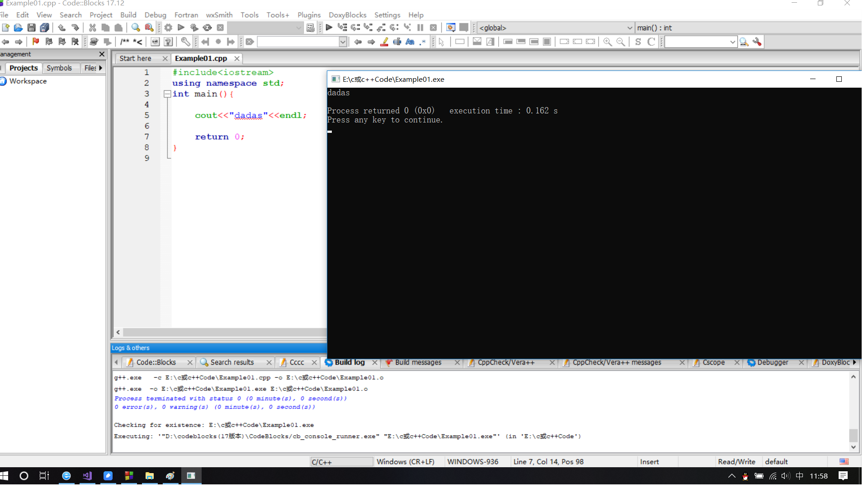Start debugging with the Debug/Continue arrow

(x=329, y=28)
